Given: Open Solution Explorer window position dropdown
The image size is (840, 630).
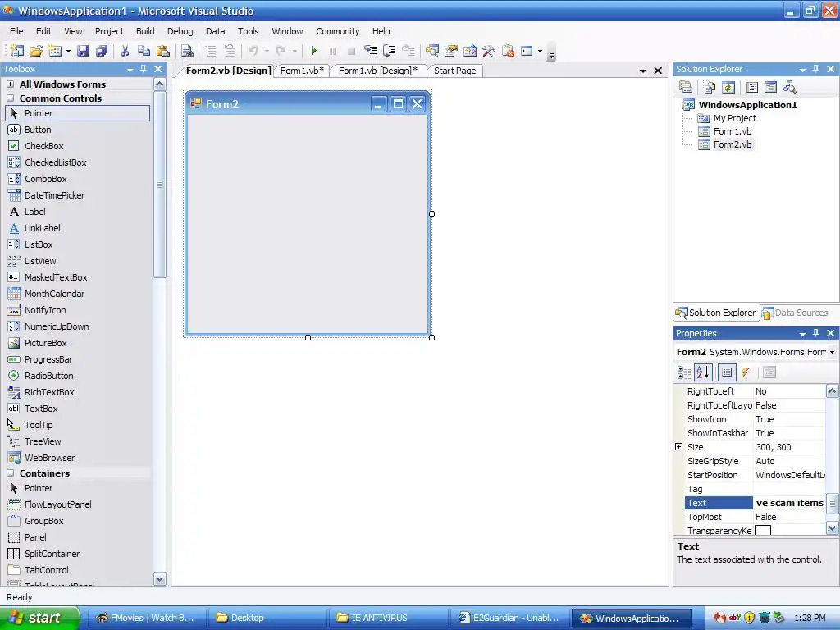Looking at the screenshot, I should tap(802, 70).
